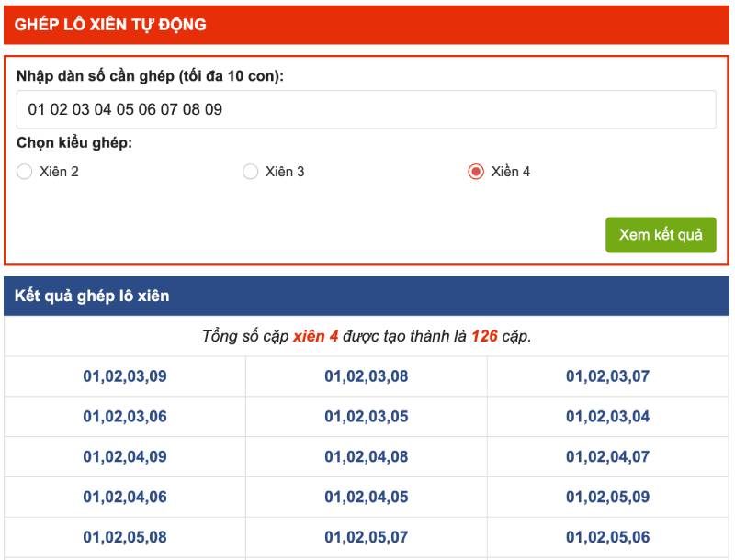Choose the Xiên 4 radio option
This screenshot has width=735, height=560.
tap(476, 172)
